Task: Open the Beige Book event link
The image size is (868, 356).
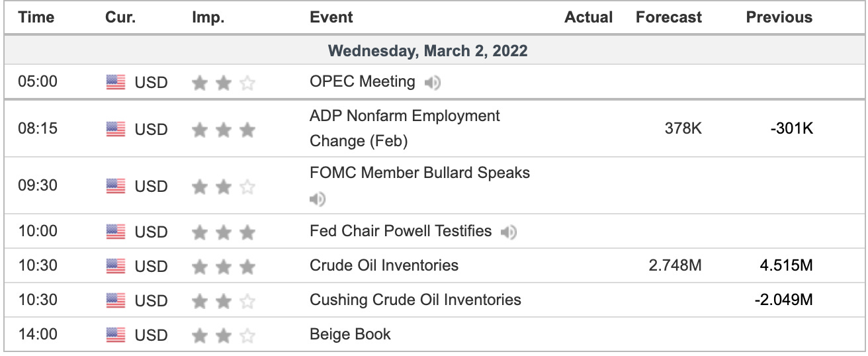Action: coord(351,334)
